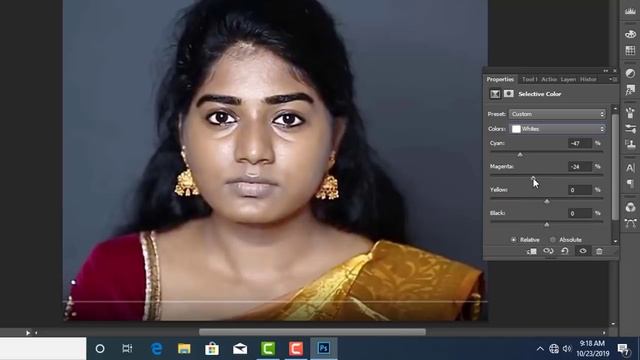Open Cortana from the taskbar
Screen dimensions: 640x360
coord(100,349)
